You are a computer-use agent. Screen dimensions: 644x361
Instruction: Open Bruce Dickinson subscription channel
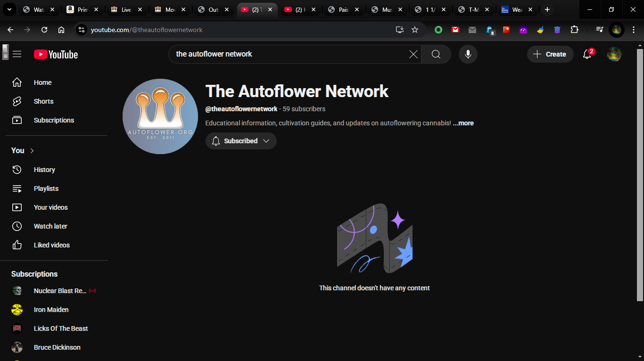[x=57, y=347]
